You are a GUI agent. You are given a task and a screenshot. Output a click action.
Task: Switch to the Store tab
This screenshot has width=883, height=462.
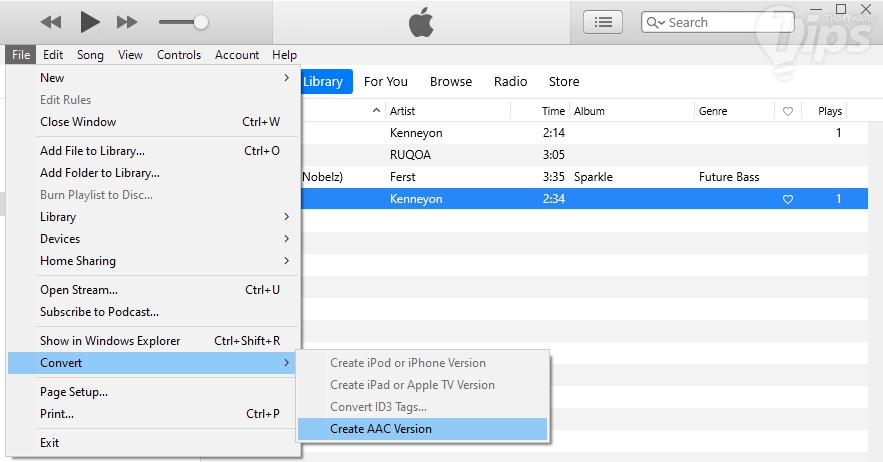pyautogui.click(x=564, y=82)
